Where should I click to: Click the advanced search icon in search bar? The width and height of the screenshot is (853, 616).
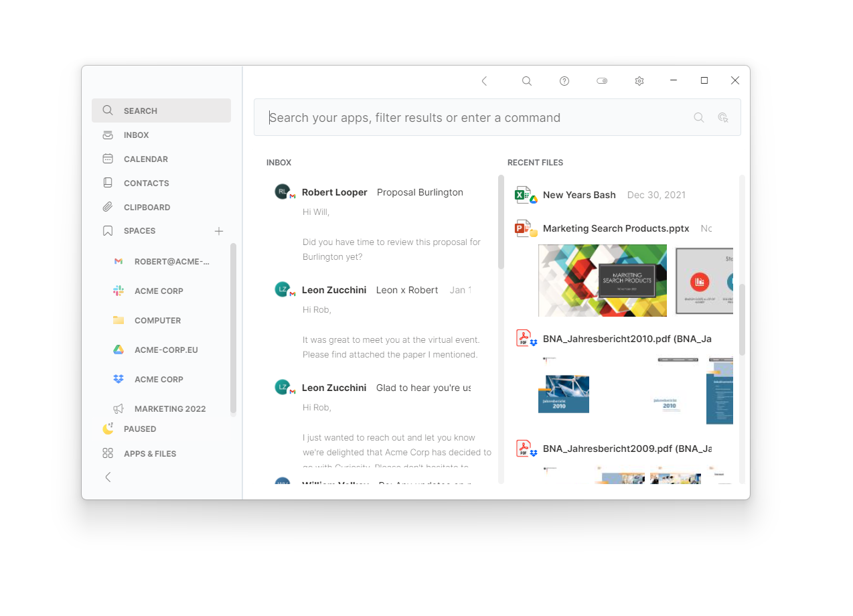(723, 118)
